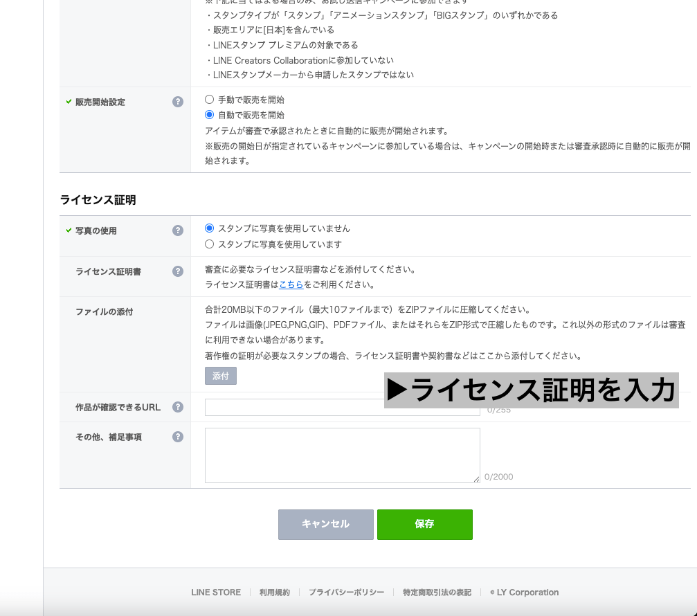Click the © LY Corporation footer text
The height and width of the screenshot is (616, 697).
tap(525, 592)
